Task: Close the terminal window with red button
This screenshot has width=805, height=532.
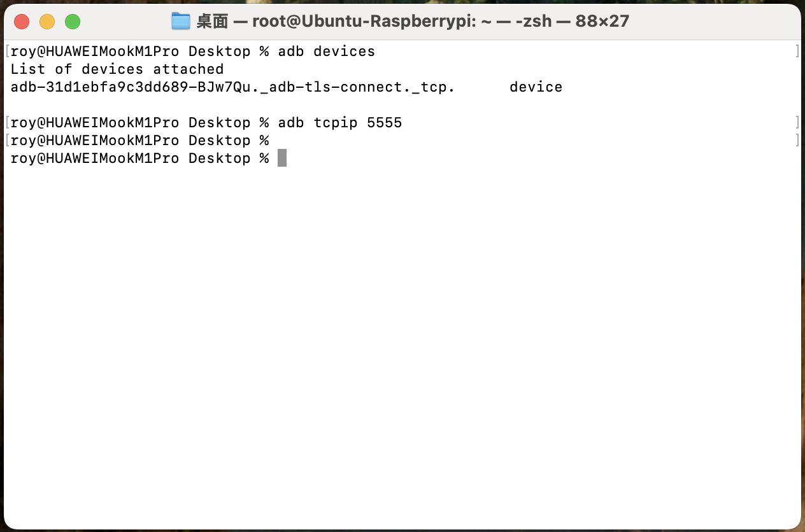Action: coord(22,22)
